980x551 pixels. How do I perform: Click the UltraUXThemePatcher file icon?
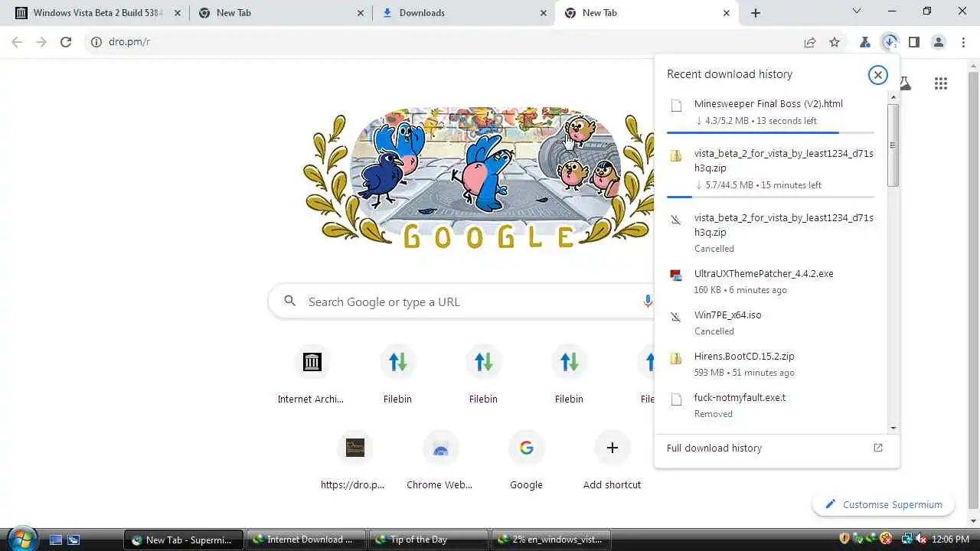click(675, 275)
